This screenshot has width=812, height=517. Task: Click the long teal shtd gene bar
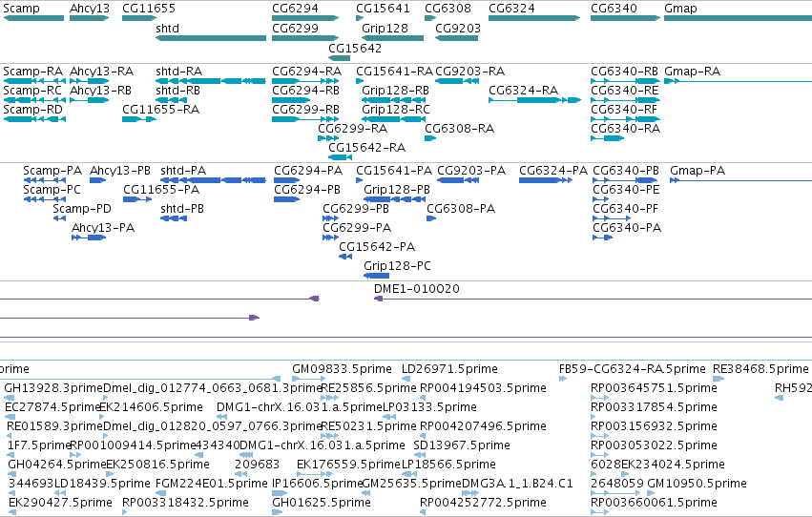211,38
